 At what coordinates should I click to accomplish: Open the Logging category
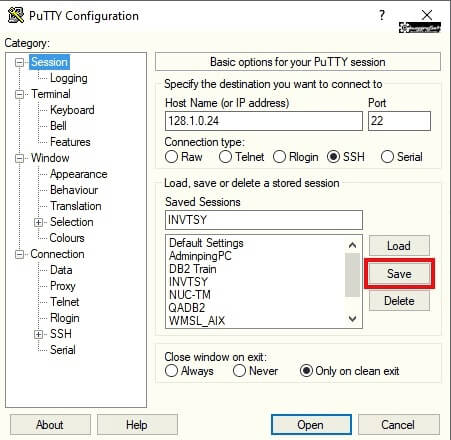(69, 78)
